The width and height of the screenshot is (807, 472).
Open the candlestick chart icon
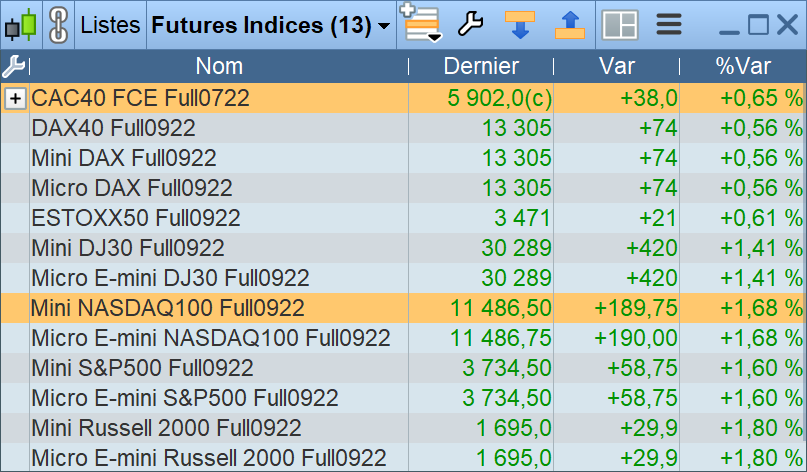pos(19,24)
